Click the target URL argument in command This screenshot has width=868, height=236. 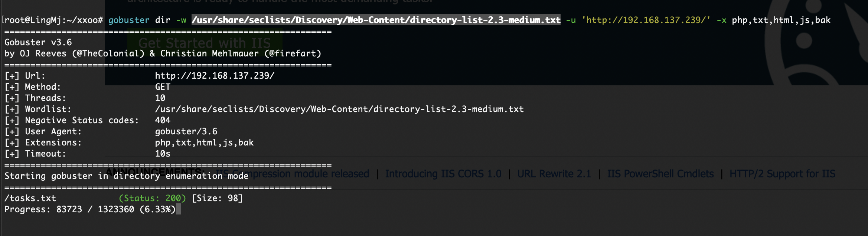pyautogui.click(x=646, y=20)
